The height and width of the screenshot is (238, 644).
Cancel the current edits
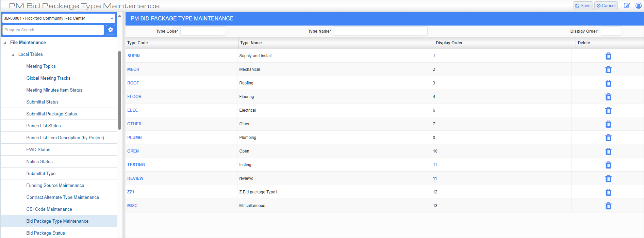(606, 6)
